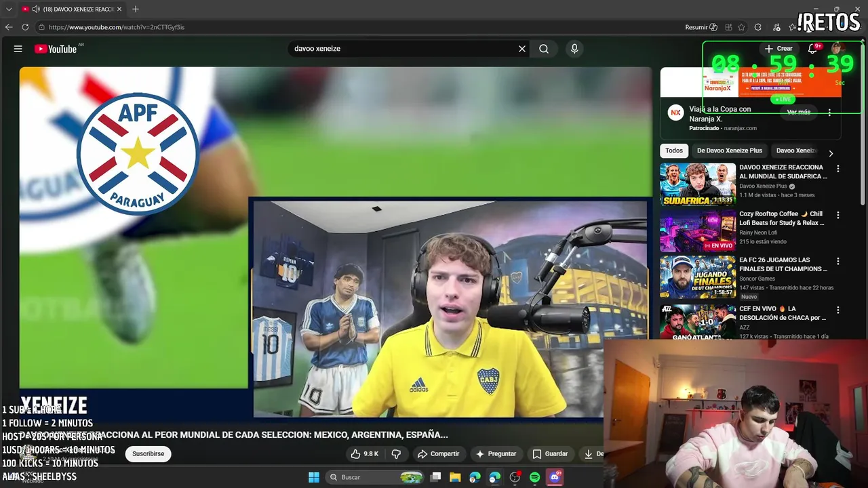Viewport: 868px width, 488px height.
Task: Open options for CEF EN VIVO video
Action: (838, 310)
